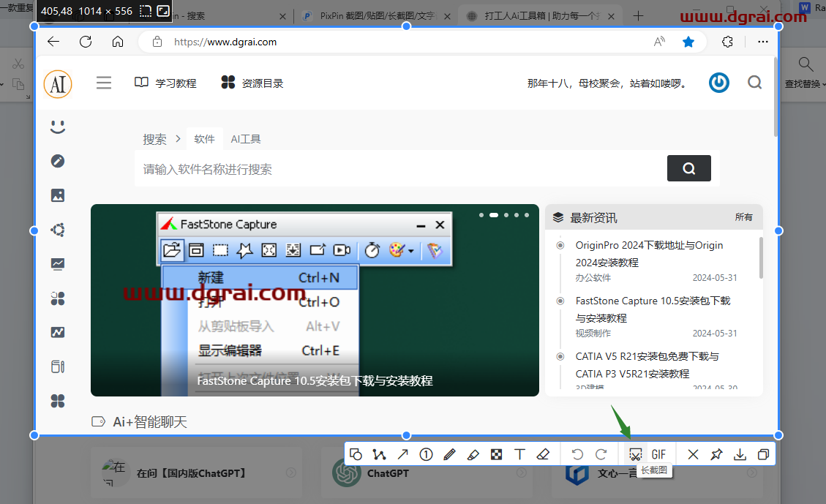Select the polyline tool in PixPin toolbar
The width and height of the screenshot is (826, 504).
click(x=379, y=454)
